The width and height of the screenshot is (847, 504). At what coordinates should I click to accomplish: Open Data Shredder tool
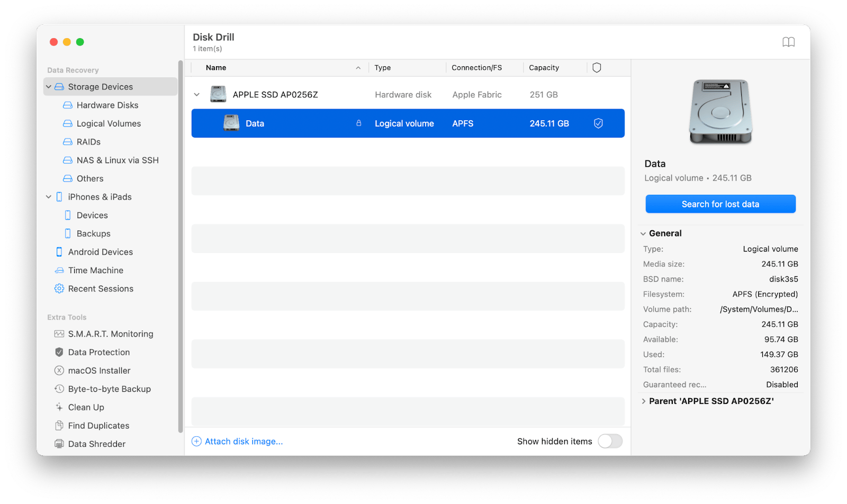(97, 444)
